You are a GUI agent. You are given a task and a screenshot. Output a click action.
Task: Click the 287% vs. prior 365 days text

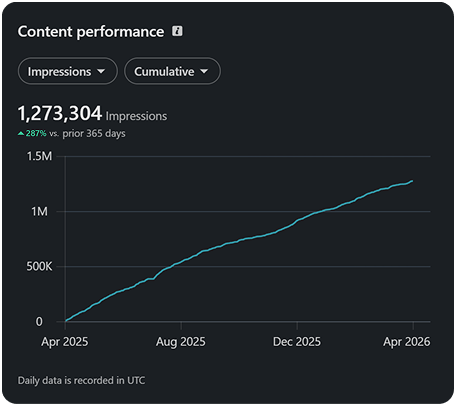coord(72,134)
